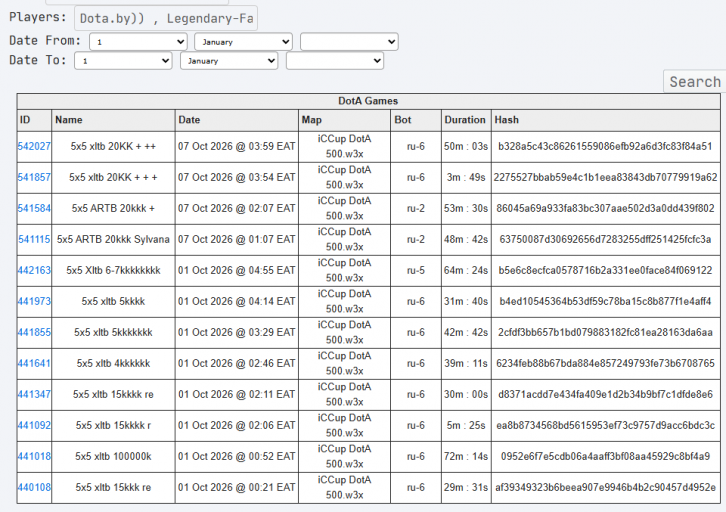Click duration '50m : 03s'
This screenshot has width=726, height=512.
[x=465, y=146]
